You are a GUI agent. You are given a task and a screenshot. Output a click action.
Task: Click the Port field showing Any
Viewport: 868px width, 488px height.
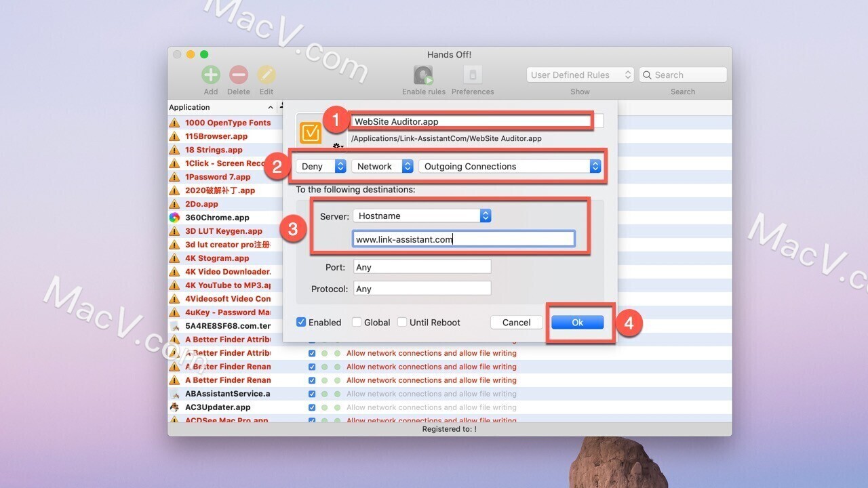point(422,267)
